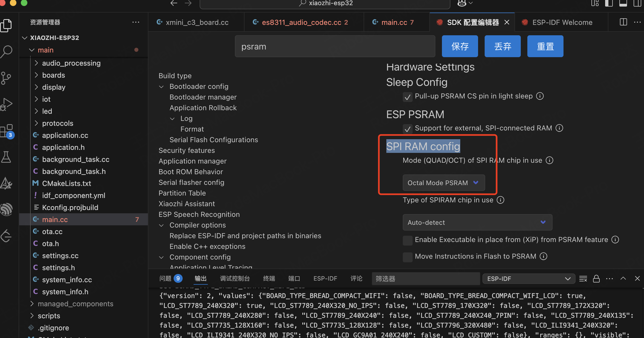Click the psram search input field
Screen dimensions: 644x338
335,46
